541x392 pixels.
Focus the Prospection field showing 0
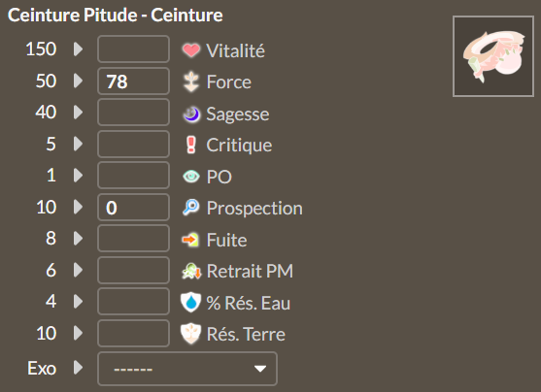[133, 208]
